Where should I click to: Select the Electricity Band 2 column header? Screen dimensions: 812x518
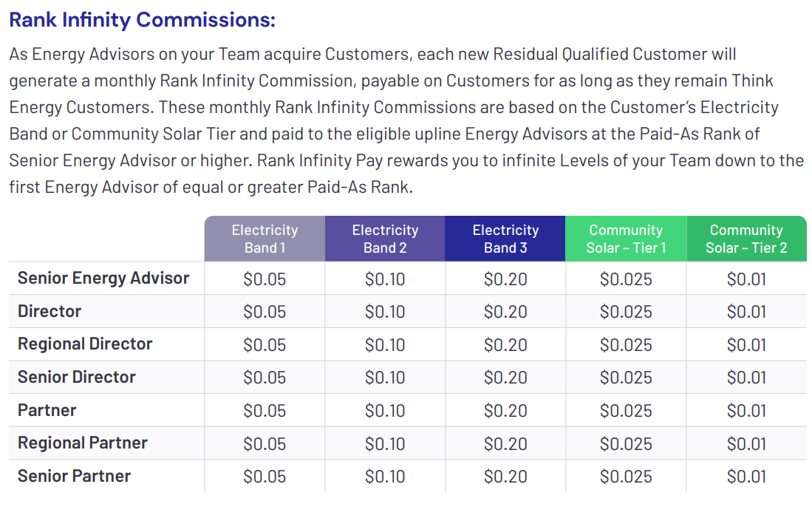click(x=385, y=239)
